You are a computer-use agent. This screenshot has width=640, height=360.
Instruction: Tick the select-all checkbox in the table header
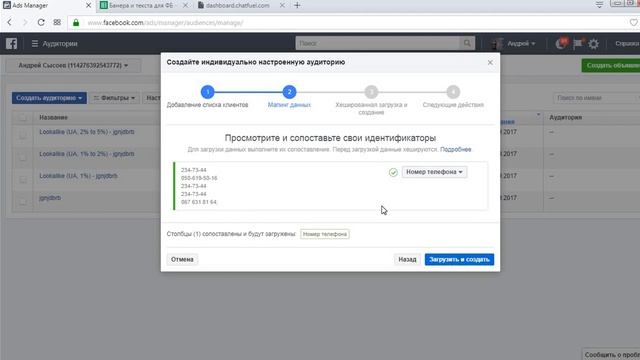tap(23, 118)
